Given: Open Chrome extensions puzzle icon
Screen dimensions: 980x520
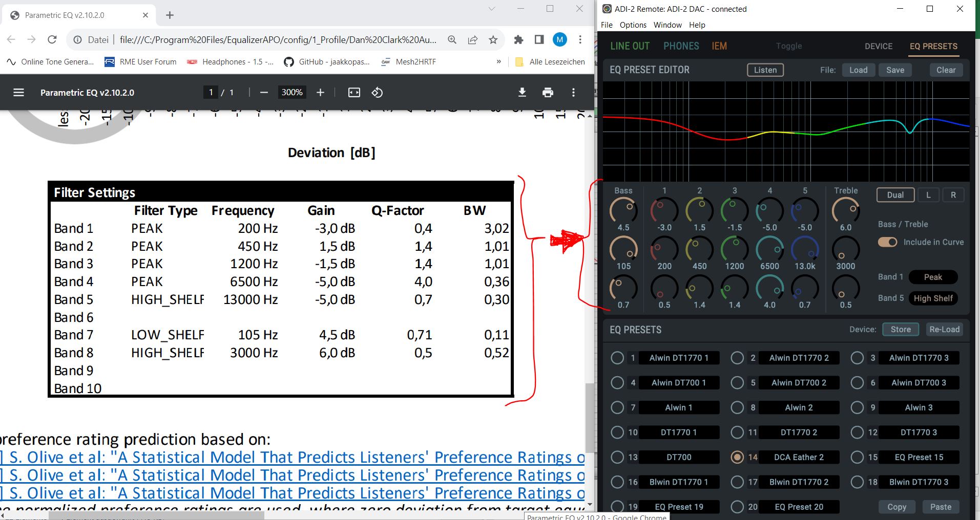Looking at the screenshot, I should (x=518, y=39).
